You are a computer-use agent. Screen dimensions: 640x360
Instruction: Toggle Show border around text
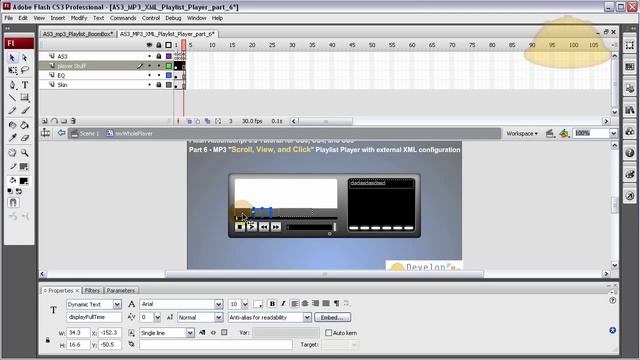coord(224,333)
